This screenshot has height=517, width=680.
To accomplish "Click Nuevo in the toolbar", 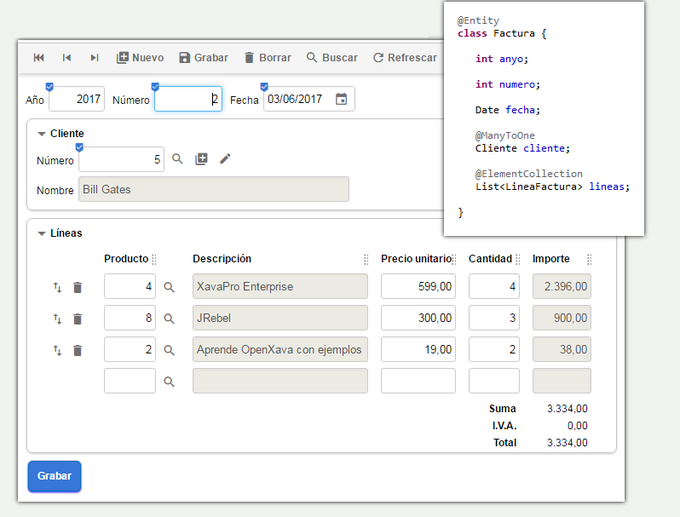I will pos(140,58).
